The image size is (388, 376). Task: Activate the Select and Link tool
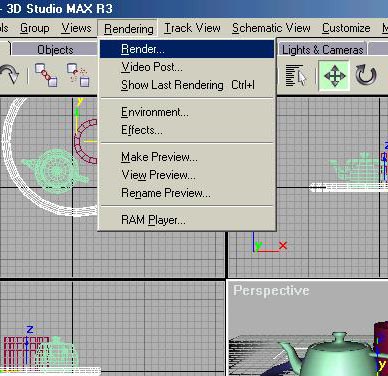pyautogui.click(x=46, y=75)
